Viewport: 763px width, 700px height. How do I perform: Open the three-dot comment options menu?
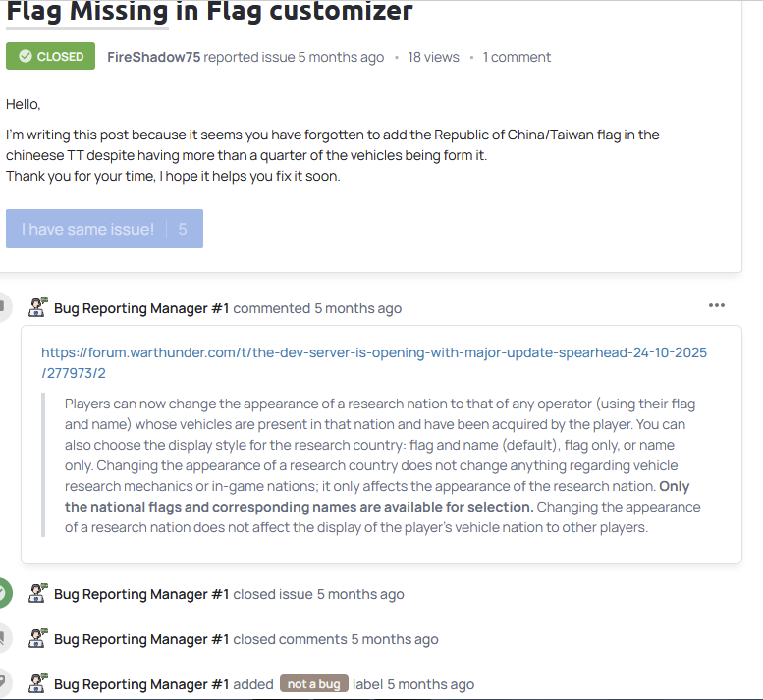coord(717,305)
